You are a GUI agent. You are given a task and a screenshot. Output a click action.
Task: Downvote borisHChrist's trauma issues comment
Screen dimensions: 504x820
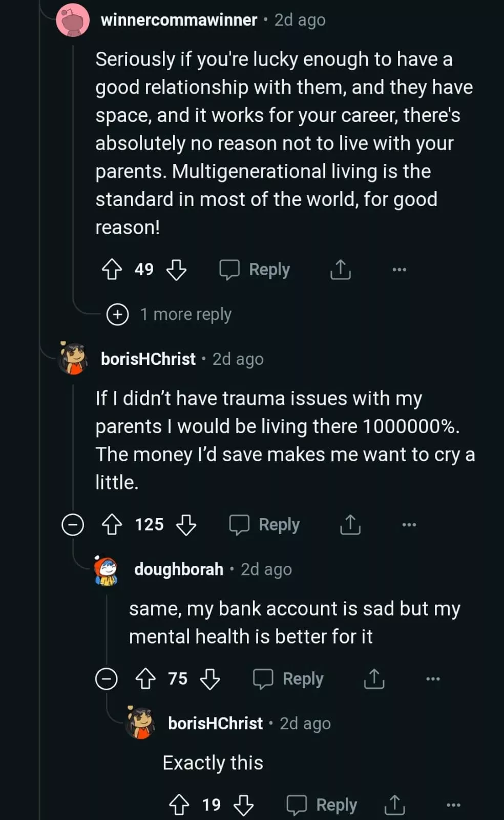186,525
